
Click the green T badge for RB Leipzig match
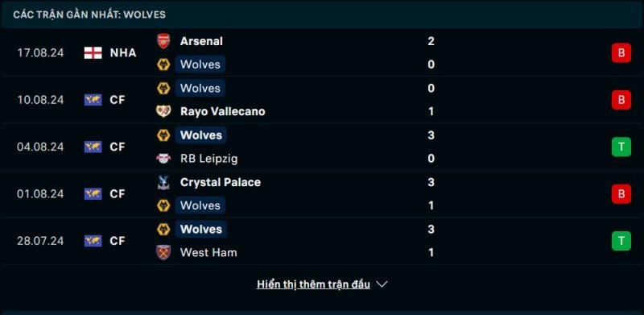[621, 147]
